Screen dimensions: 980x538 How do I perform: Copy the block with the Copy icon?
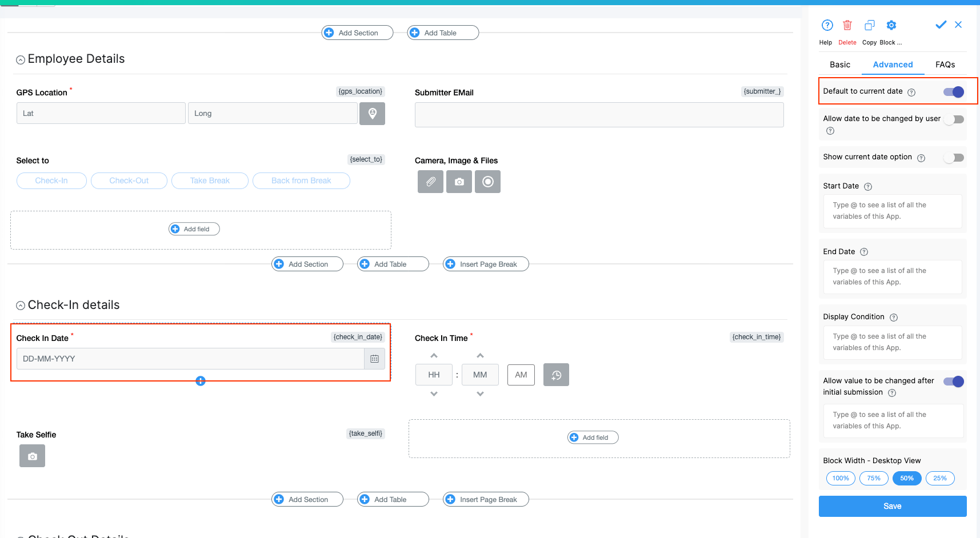point(870,25)
